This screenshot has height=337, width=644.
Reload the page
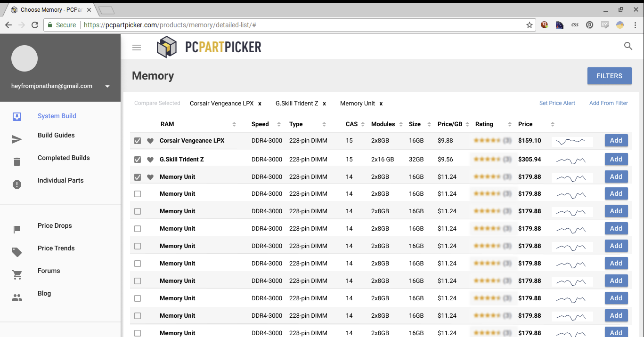(35, 25)
